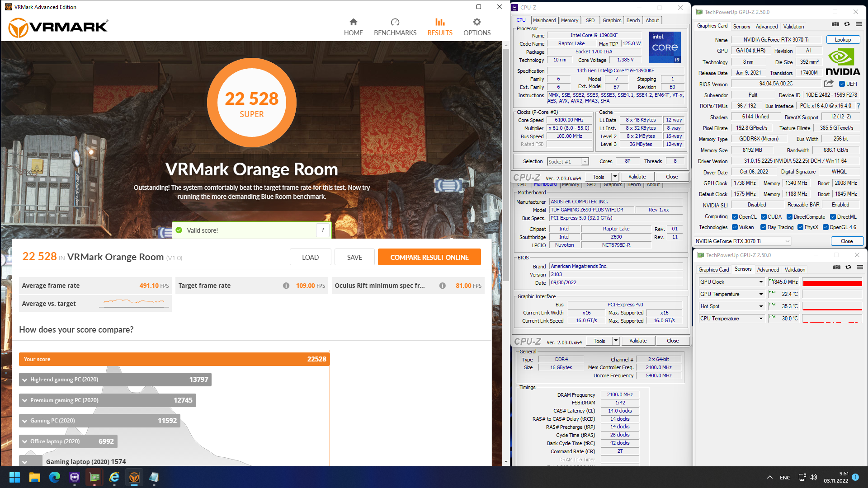Click the Windows Start button
868x488 pixels.
pyautogui.click(x=14, y=477)
